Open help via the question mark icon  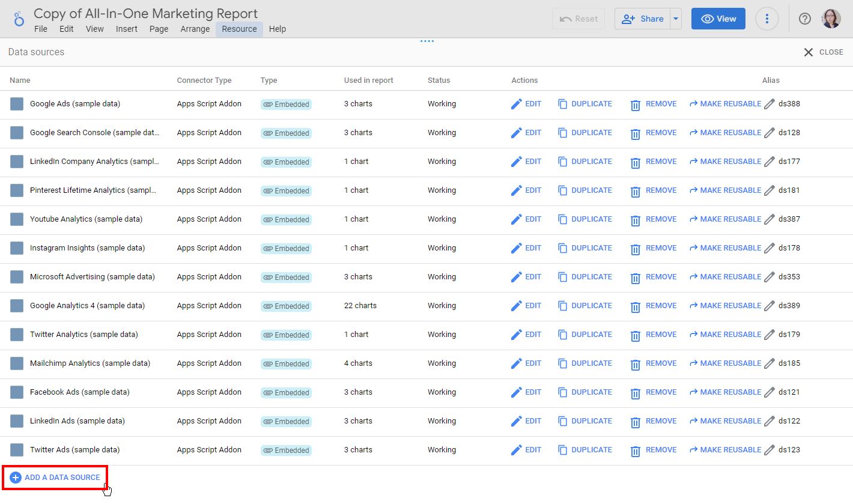pyautogui.click(x=804, y=19)
